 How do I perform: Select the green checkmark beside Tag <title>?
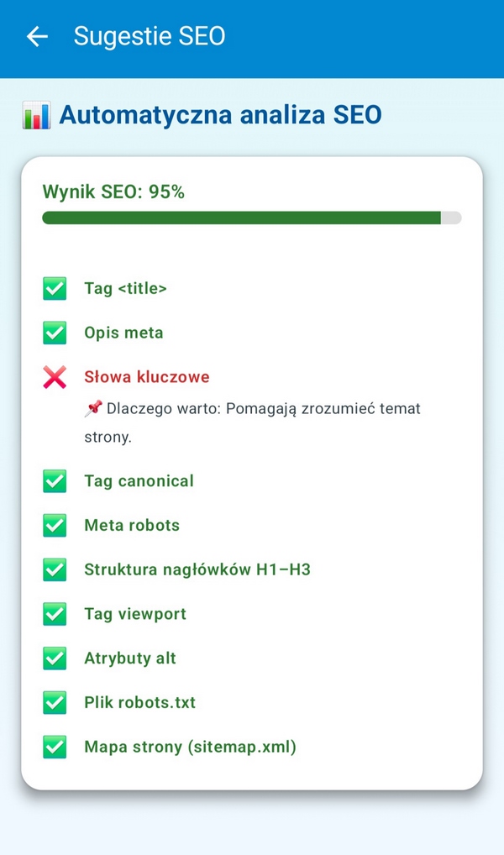tap(54, 288)
